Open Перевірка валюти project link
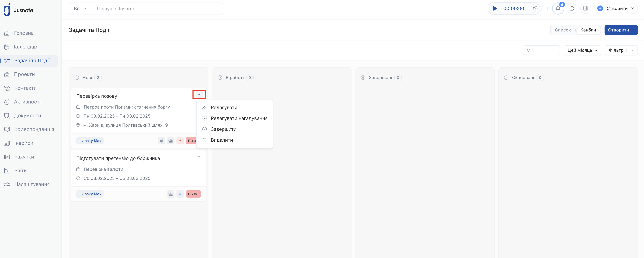The height and width of the screenshot is (258, 644). (x=103, y=169)
